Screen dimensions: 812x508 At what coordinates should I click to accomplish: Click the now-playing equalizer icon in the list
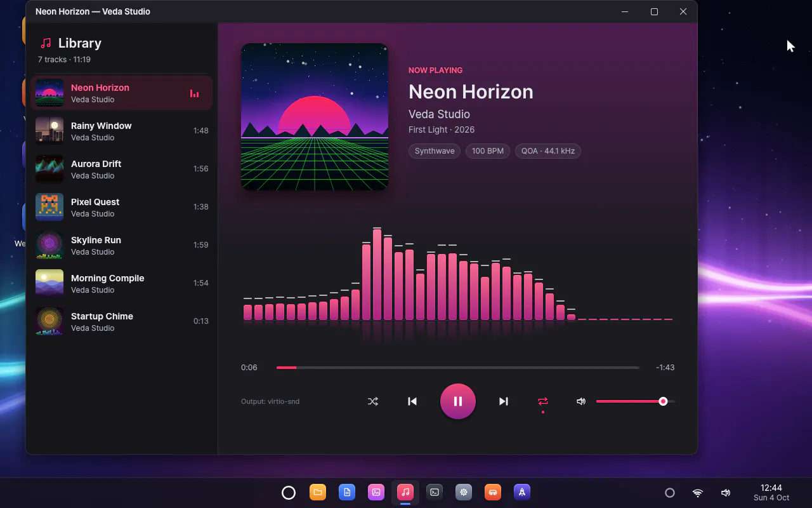pyautogui.click(x=195, y=93)
